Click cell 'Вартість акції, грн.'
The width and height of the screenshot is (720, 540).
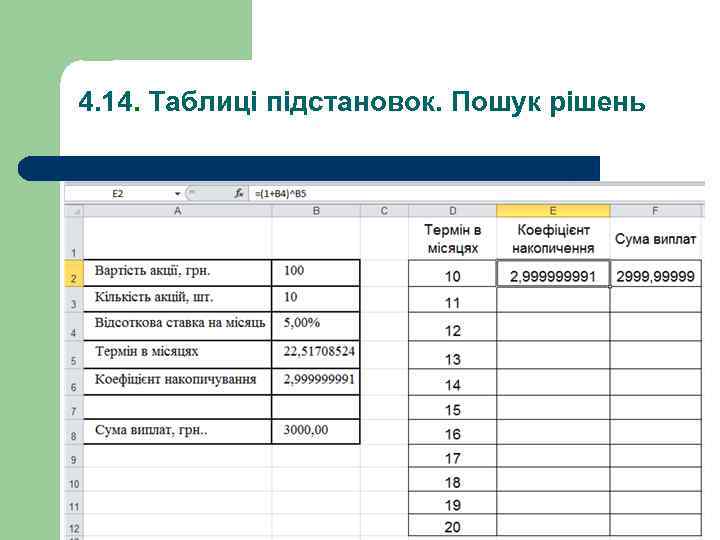(178, 273)
